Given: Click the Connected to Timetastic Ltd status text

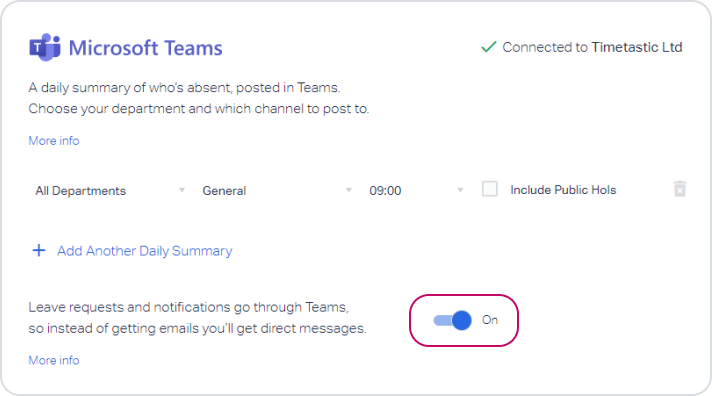Looking at the screenshot, I should [592, 47].
